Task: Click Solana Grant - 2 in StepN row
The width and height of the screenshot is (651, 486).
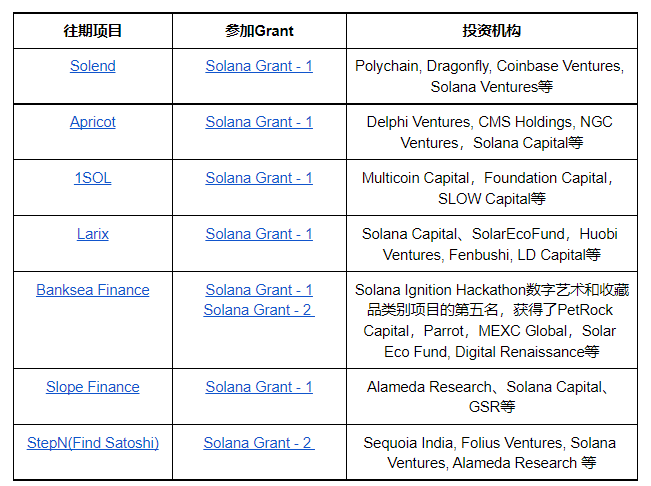Action: tap(259, 443)
